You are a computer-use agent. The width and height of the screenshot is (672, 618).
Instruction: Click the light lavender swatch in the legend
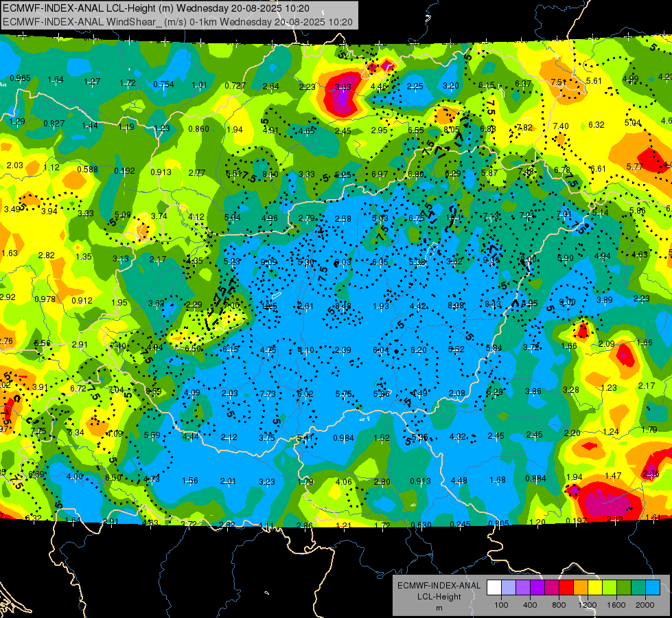coord(508,588)
